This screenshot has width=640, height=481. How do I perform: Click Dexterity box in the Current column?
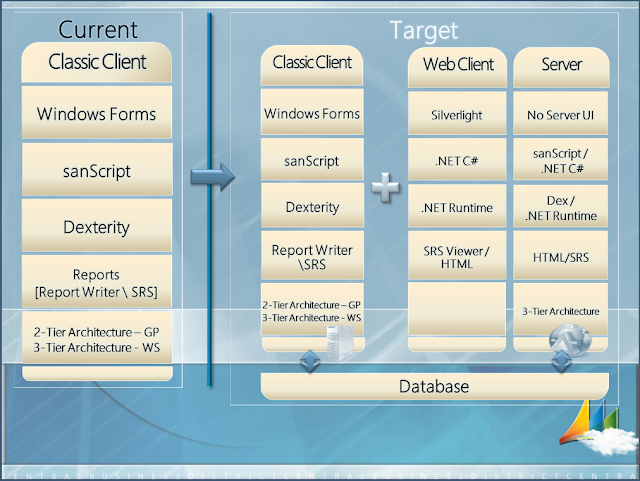[97, 225]
